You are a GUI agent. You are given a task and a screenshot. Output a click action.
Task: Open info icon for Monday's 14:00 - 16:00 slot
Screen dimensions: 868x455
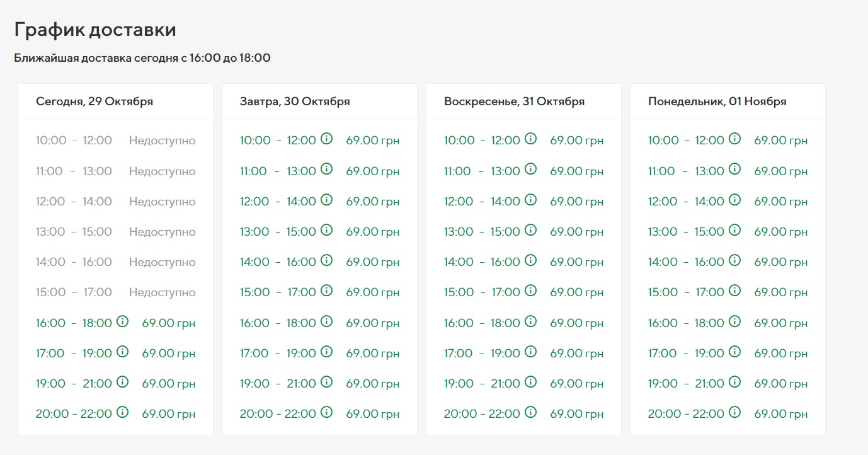point(735,260)
